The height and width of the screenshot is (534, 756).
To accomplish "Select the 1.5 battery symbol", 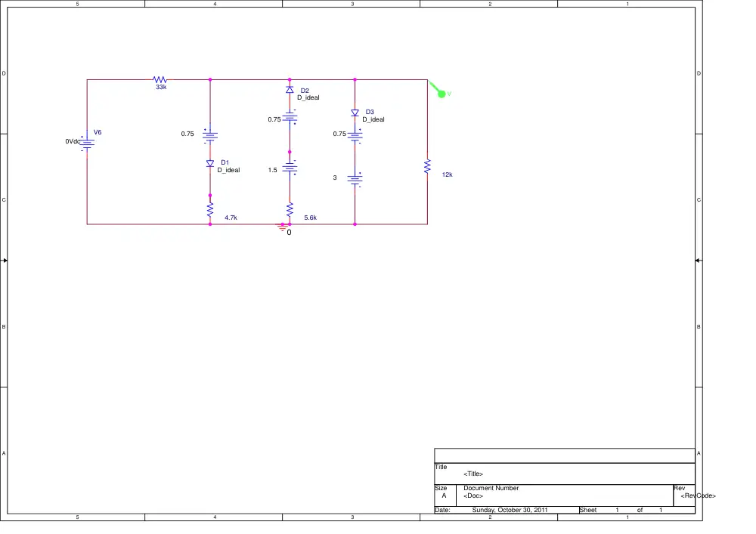I will point(290,168).
